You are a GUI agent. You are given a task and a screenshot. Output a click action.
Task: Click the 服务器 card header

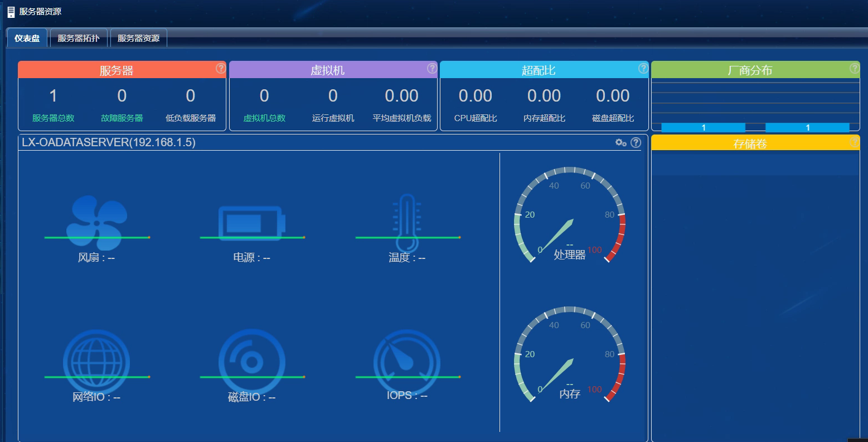point(122,70)
